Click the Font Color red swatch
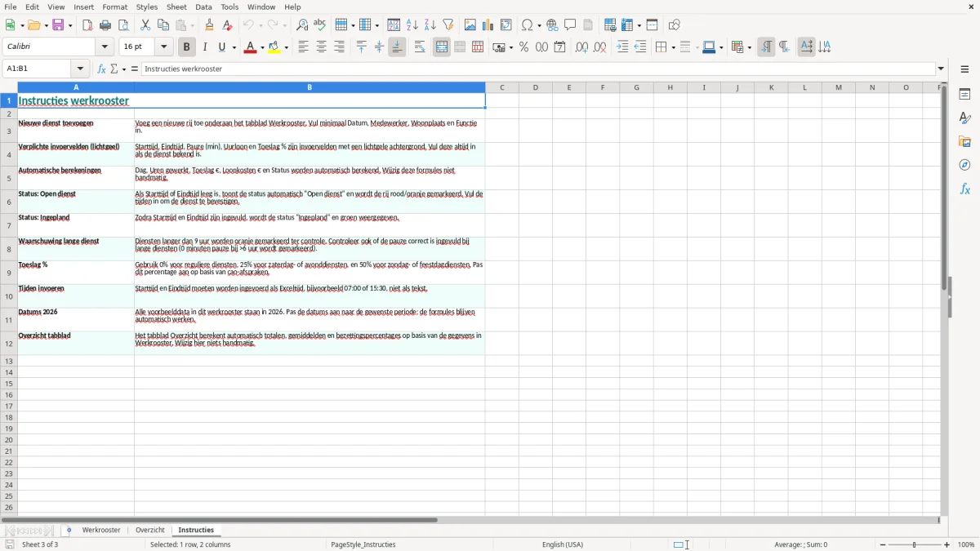The height and width of the screenshot is (551, 980). pyautogui.click(x=250, y=47)
